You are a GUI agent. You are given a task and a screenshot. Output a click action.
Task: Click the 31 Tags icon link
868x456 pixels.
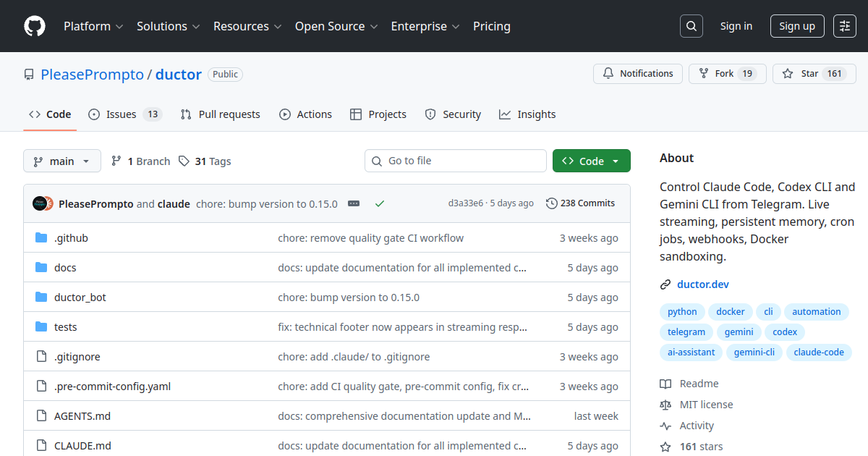click(205, 161)
